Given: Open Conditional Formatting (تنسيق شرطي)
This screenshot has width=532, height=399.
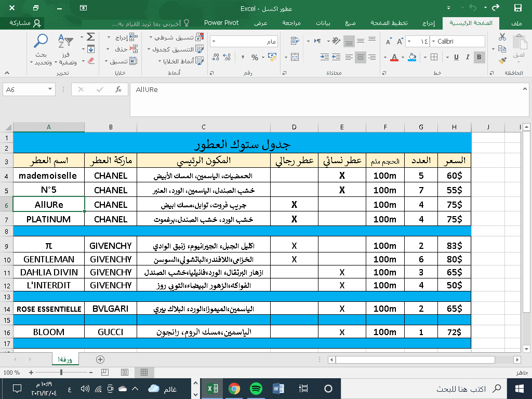Looking at the screenshot, I should pyautogui.click(x=177, y=37).
